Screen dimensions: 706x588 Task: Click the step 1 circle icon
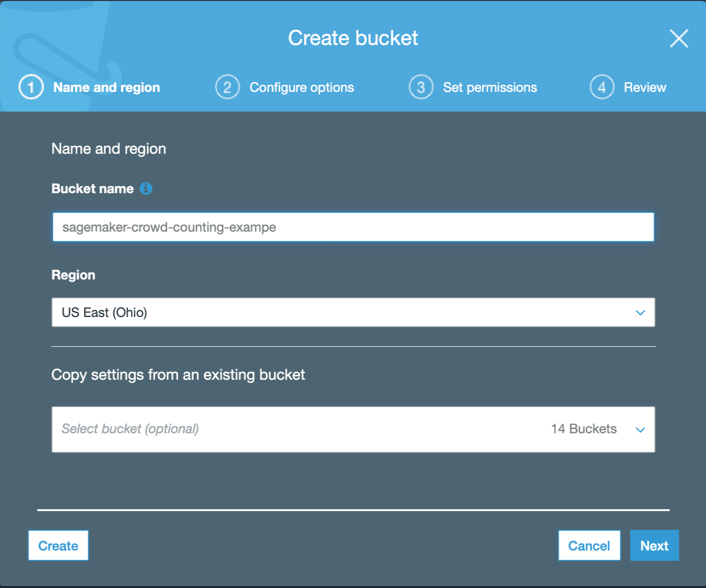point(31,87)
